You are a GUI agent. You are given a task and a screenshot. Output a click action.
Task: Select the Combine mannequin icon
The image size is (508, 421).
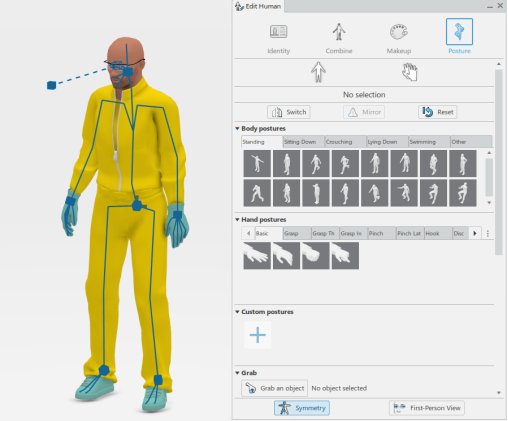pyautogui.click(x=339, y=32)
